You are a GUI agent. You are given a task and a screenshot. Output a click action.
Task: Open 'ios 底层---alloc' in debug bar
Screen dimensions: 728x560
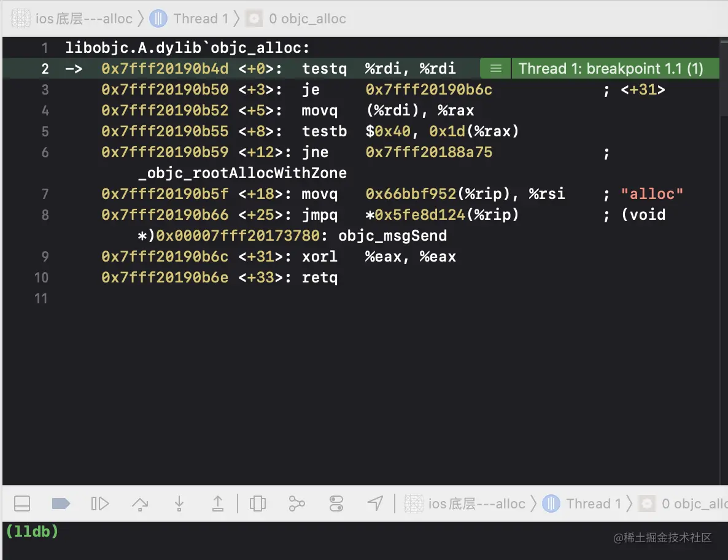[x=477, y=504]
